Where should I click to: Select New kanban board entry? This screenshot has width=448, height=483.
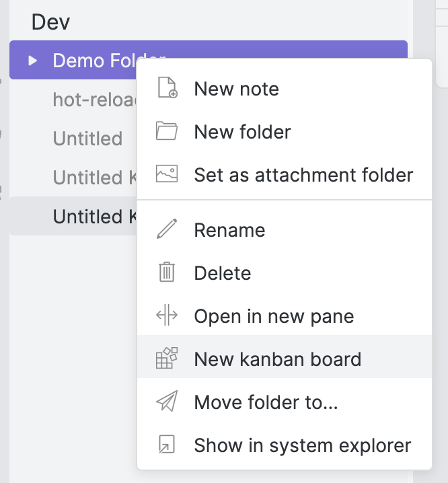pyautogui.click(x=277, y=359)
